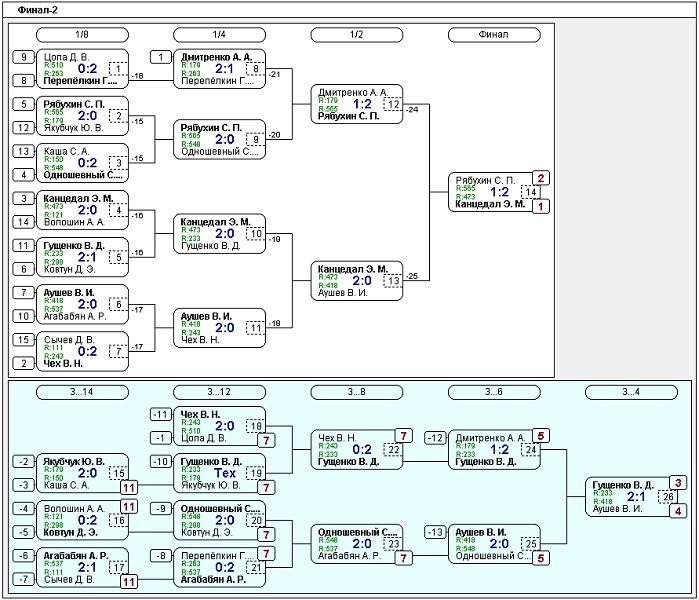This screenshot has height=600, width=699.
Task: Select Ковтун Д. Э. in match 20
Action: tap(206, 532)
